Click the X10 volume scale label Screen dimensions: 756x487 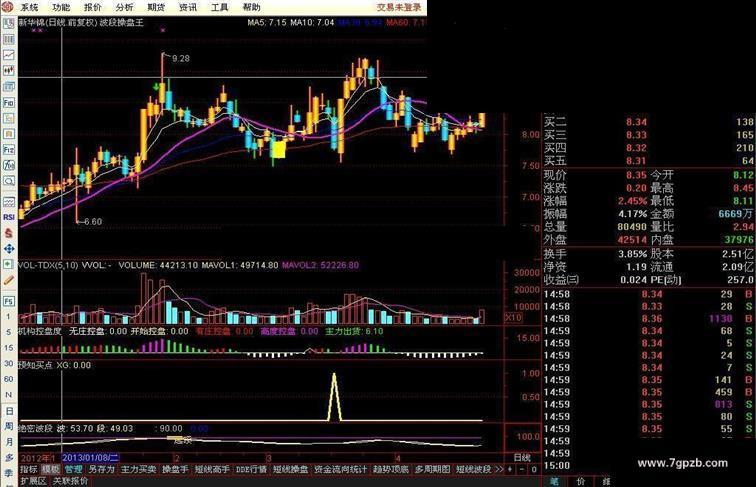513,317
